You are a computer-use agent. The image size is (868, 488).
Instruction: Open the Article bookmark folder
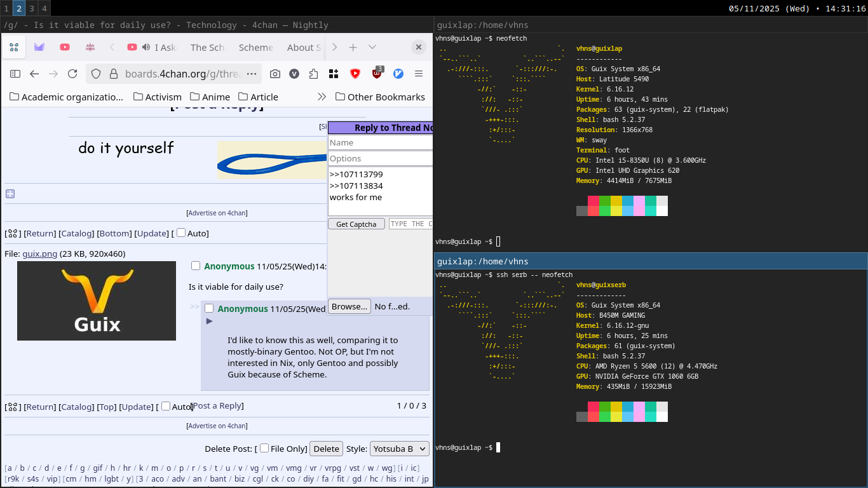[258, 97]
